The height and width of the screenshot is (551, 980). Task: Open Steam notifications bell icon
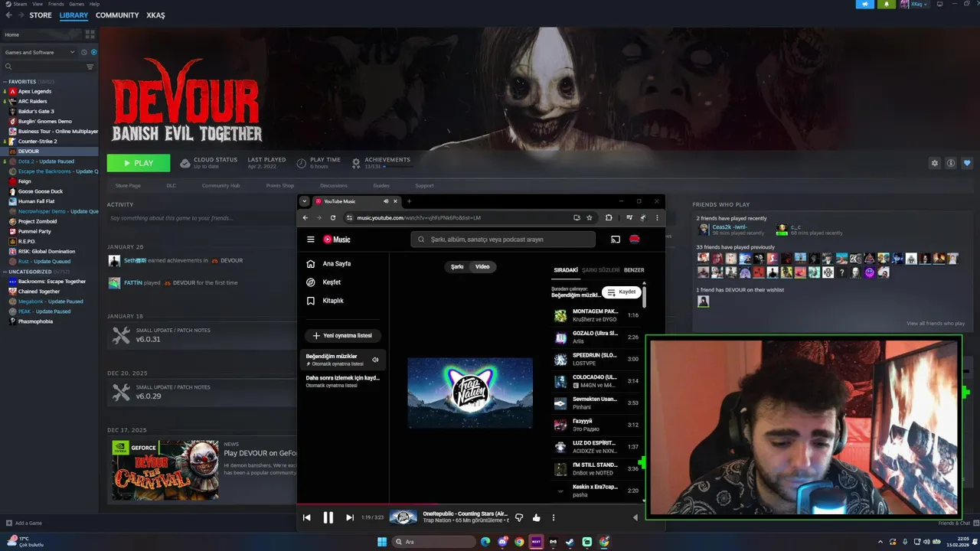887,4
